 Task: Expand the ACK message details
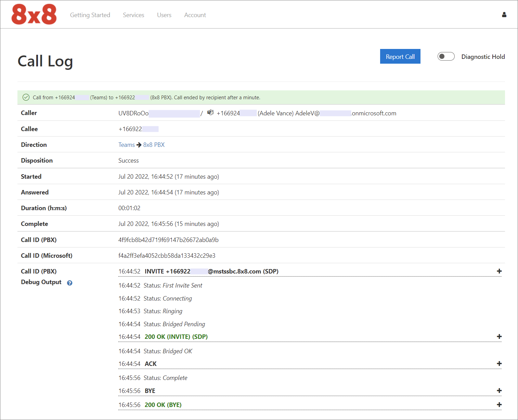pos(499,364)
